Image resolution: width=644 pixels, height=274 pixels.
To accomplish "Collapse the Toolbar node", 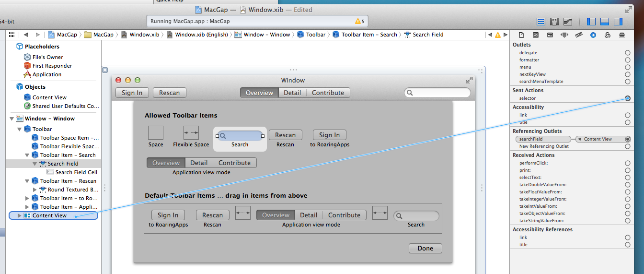I will pyautogui.click(x=20, y=129).
